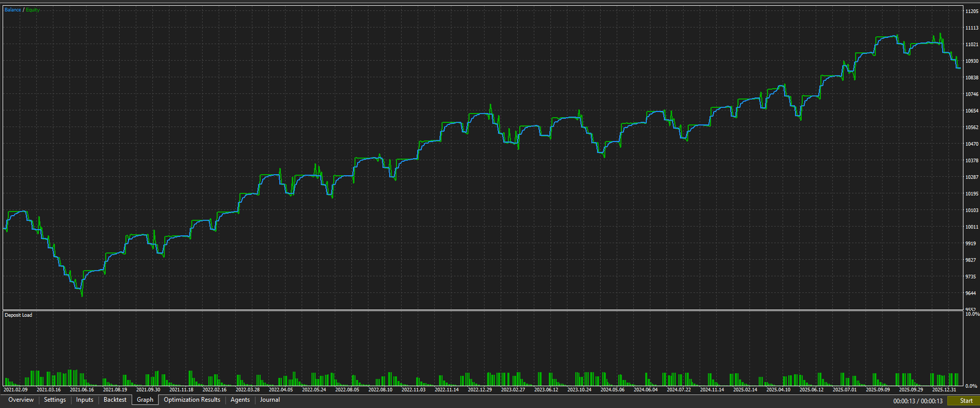Switch to the Agents tab

pyautogui.click(x=240, y=400)
